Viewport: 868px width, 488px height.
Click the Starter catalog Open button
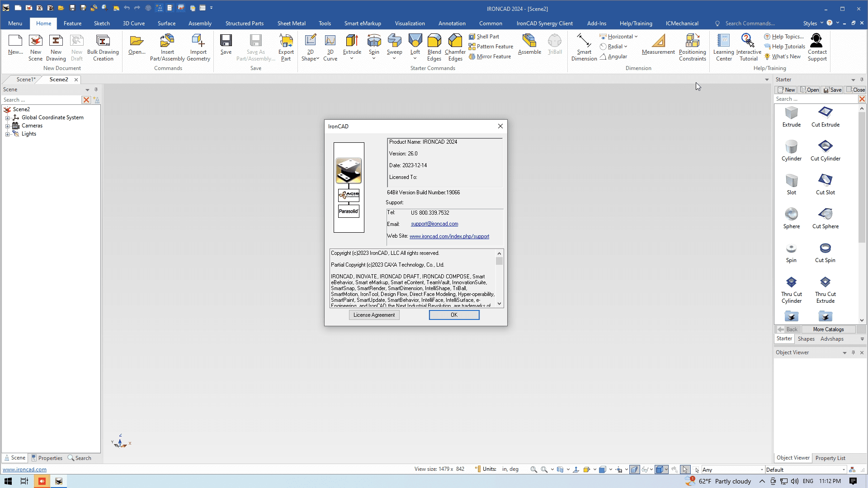[809, 90]
